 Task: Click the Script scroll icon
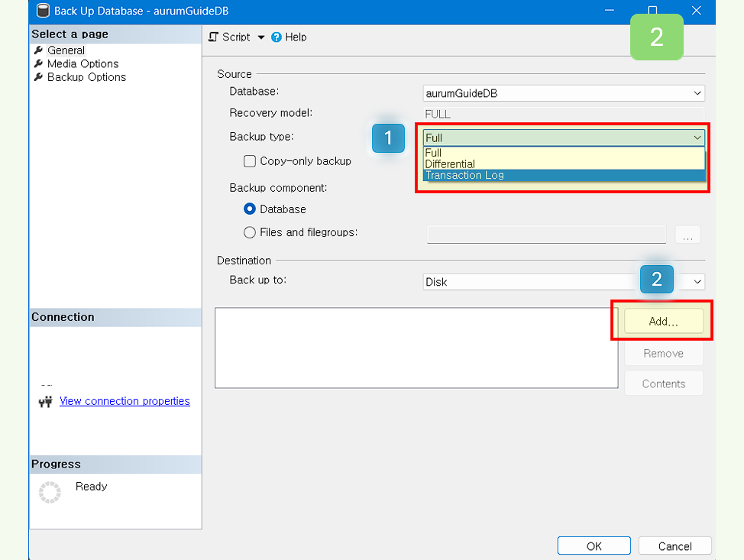point(214,37)
